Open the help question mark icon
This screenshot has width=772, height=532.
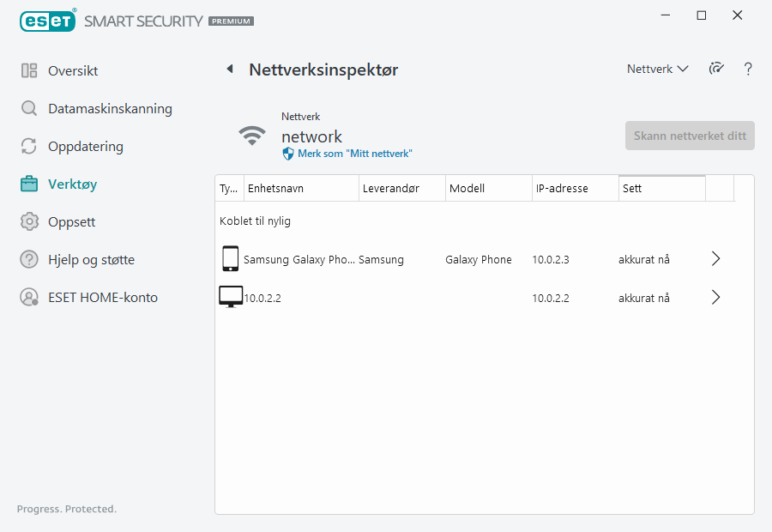748,70
